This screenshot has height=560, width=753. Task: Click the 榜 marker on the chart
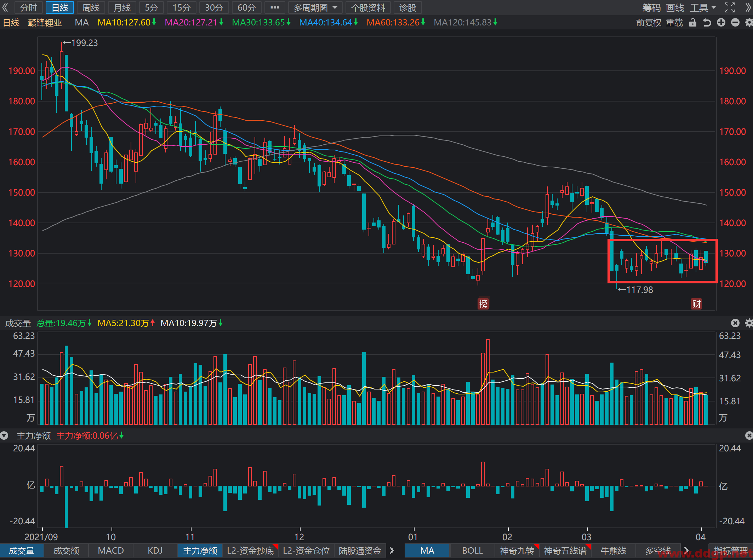(483, 304)
